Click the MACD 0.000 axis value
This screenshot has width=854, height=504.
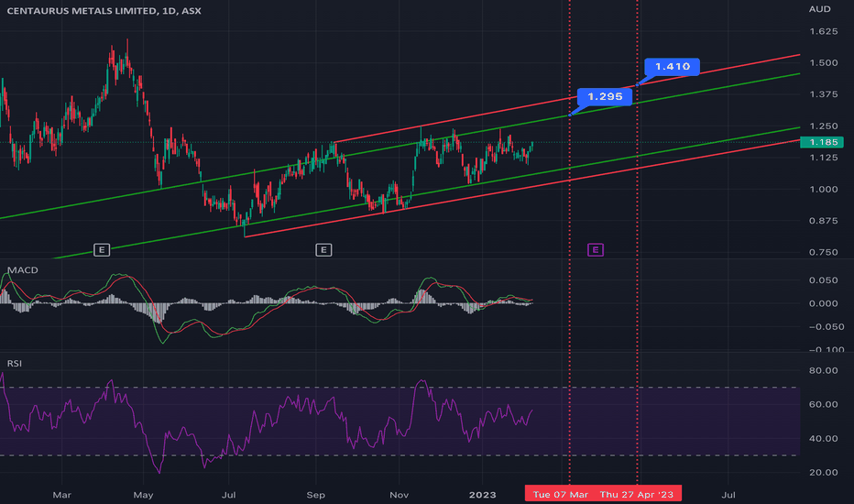824,303
